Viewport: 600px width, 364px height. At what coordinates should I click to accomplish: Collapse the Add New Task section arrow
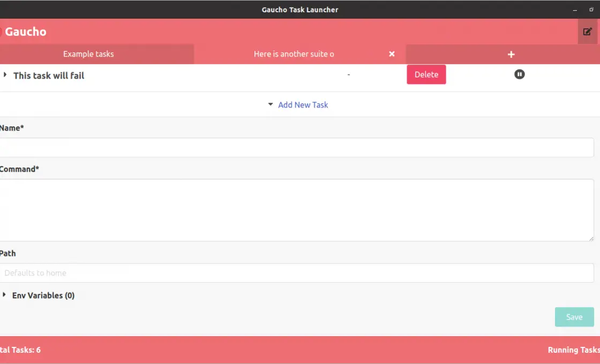click(x=271, y=104)
